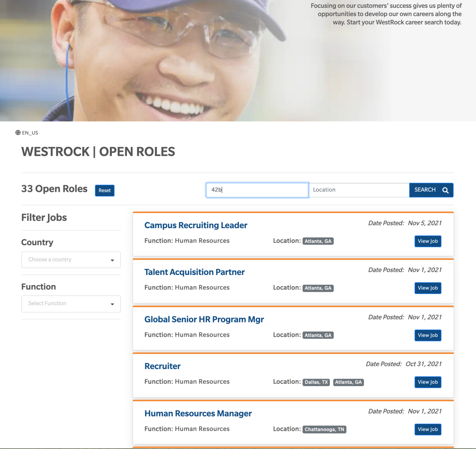Open the Campus Recruiting Leader job posting
The height and width of the screenshot is (449, 476).
pos(196,225)
